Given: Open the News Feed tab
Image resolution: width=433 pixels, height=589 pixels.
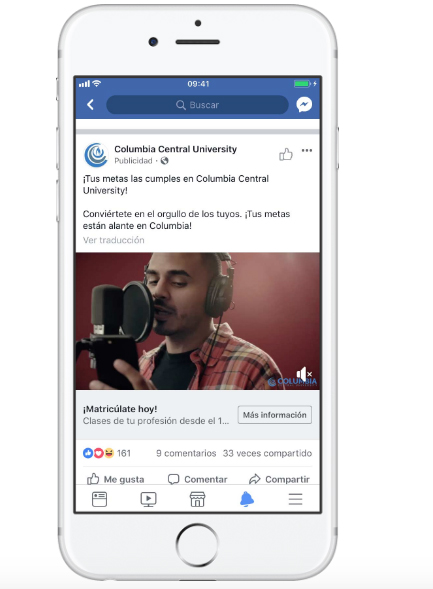Looking at the screenshot, I should 100,499.
